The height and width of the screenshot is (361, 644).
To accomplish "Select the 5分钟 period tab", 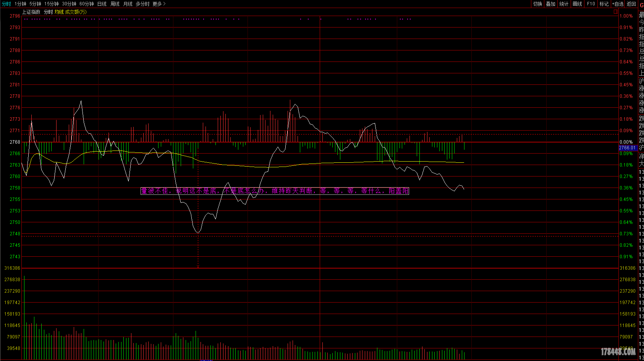I will (35, 4).
